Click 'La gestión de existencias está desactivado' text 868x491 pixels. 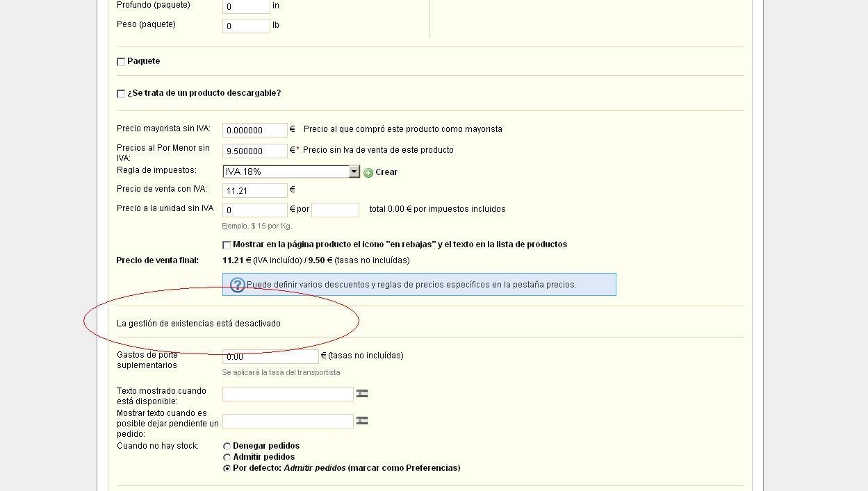coord(199,324)
